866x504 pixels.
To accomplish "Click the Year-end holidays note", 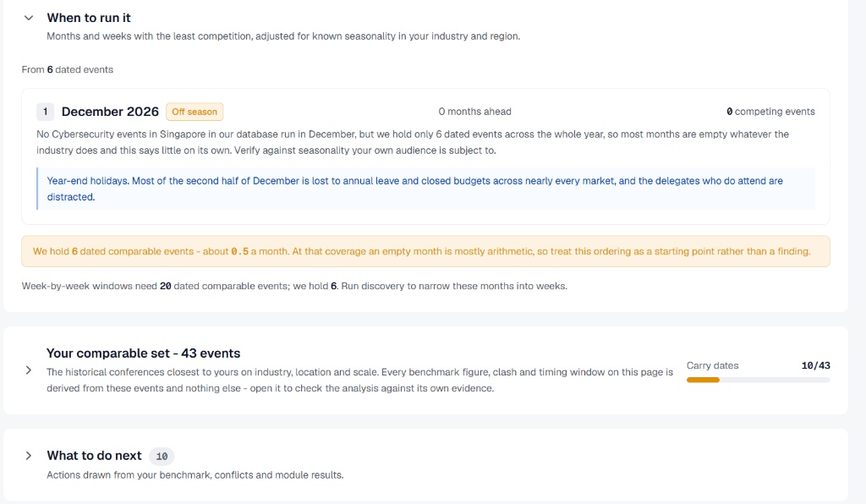I will [426, 189].
